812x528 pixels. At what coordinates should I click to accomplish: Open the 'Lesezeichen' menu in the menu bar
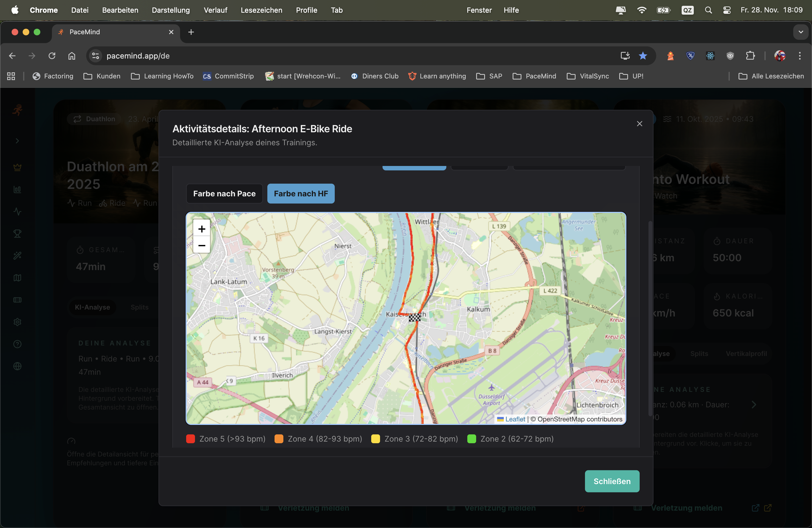(x=261, y=10)
